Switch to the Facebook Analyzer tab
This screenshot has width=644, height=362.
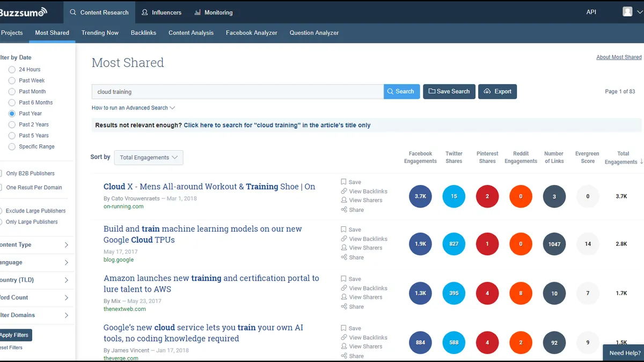(x=252, y=33)
